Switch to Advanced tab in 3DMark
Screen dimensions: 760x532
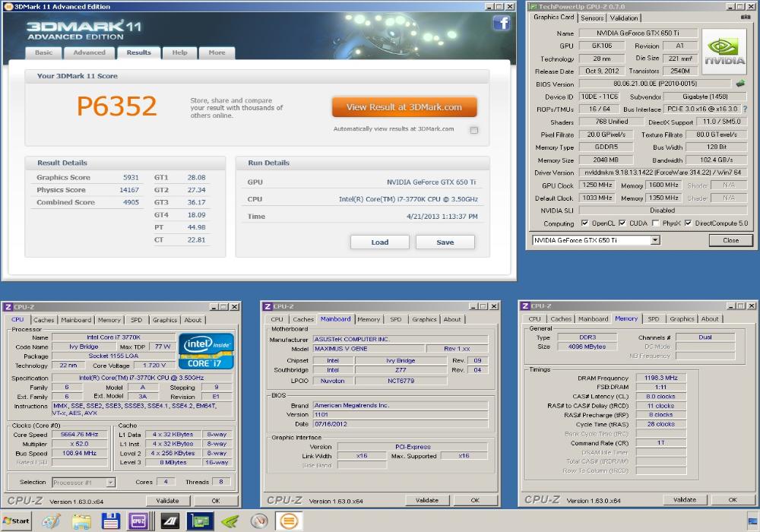(89, 52)
